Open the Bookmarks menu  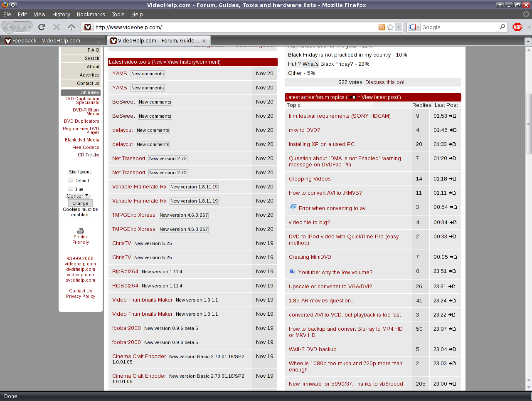91,14
